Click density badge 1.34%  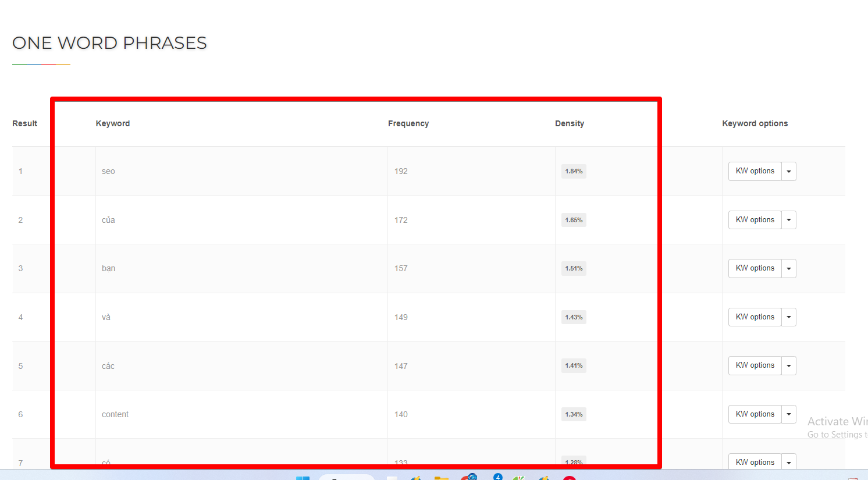pyautogui.click(x=574, y=414)
